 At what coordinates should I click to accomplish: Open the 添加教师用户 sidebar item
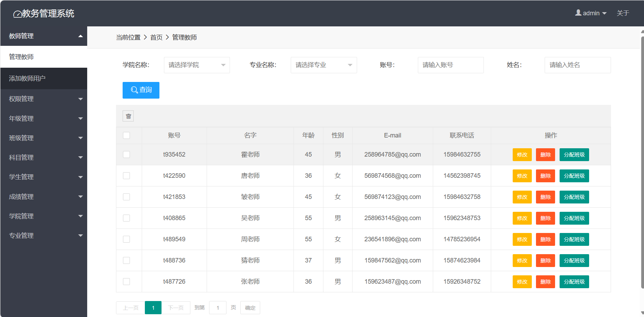[x=44, y=78]
